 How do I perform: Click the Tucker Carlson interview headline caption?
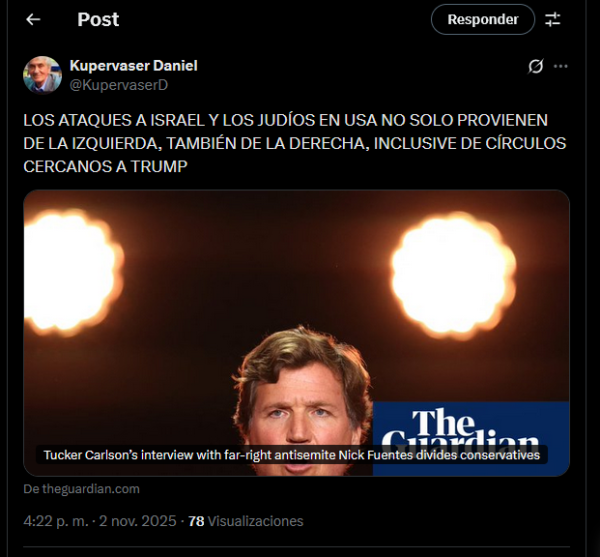coord(292,455)
